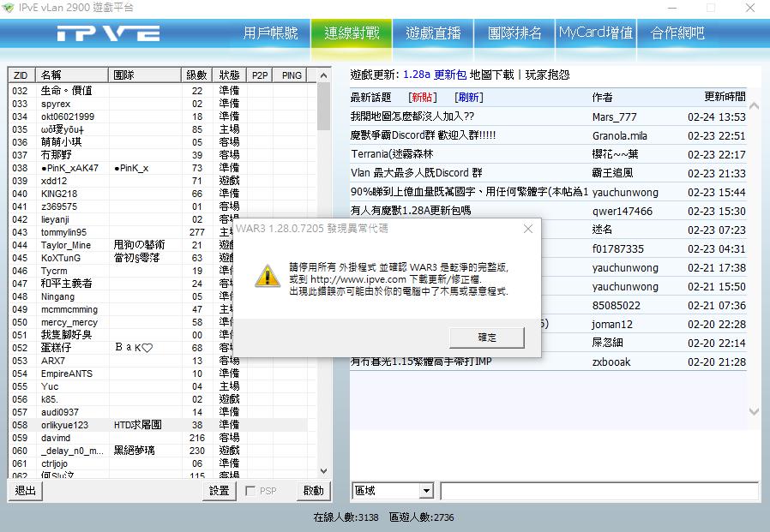The width and height of the screenshot is (770, 532).
Task: Select the player row ctrljojo
Action: [158, 463]
